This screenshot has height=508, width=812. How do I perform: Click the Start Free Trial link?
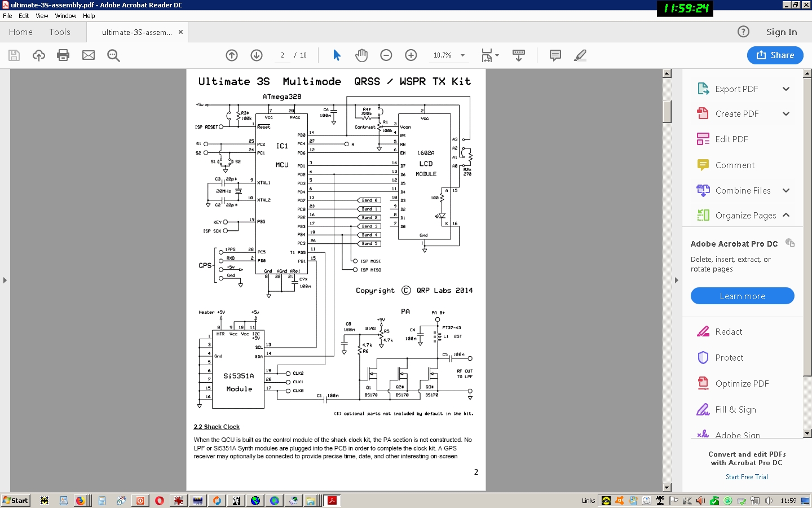coord(747,477)
